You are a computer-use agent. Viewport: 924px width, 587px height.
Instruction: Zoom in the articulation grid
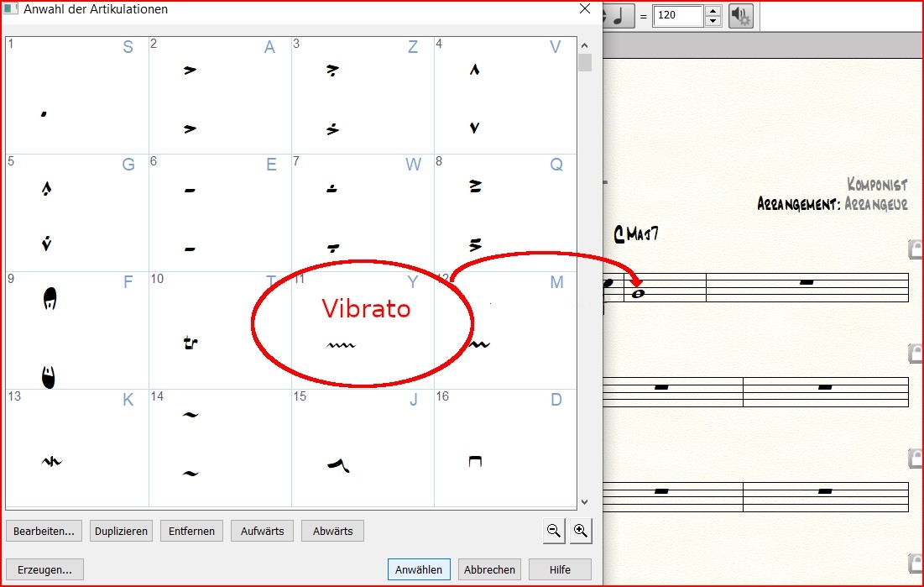581,531
